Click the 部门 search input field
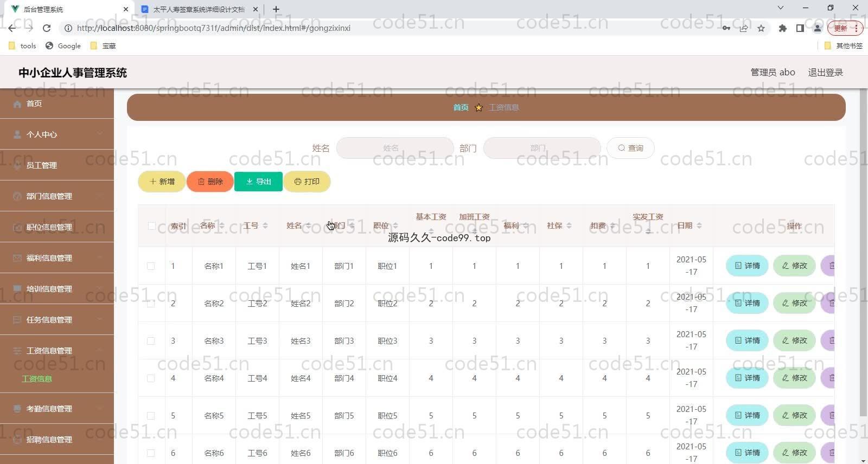The height and width of the screenshot is (464, 868). (542, 148)
